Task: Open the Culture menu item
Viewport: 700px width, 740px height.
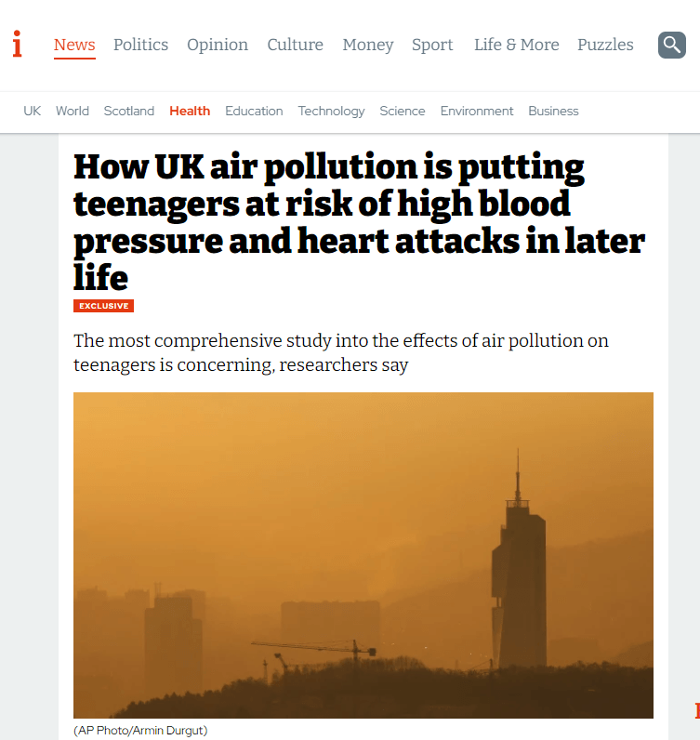Action: pos(295,45)
